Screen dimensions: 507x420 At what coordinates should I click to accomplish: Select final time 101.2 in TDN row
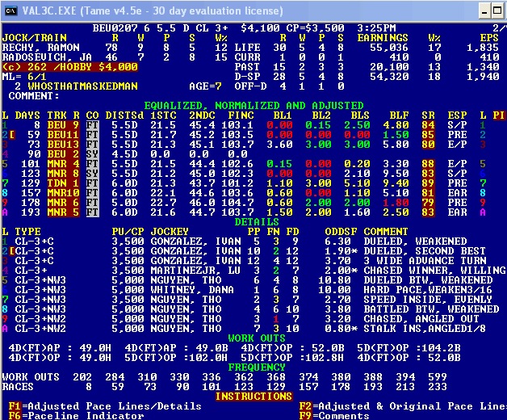click(237, 183)
